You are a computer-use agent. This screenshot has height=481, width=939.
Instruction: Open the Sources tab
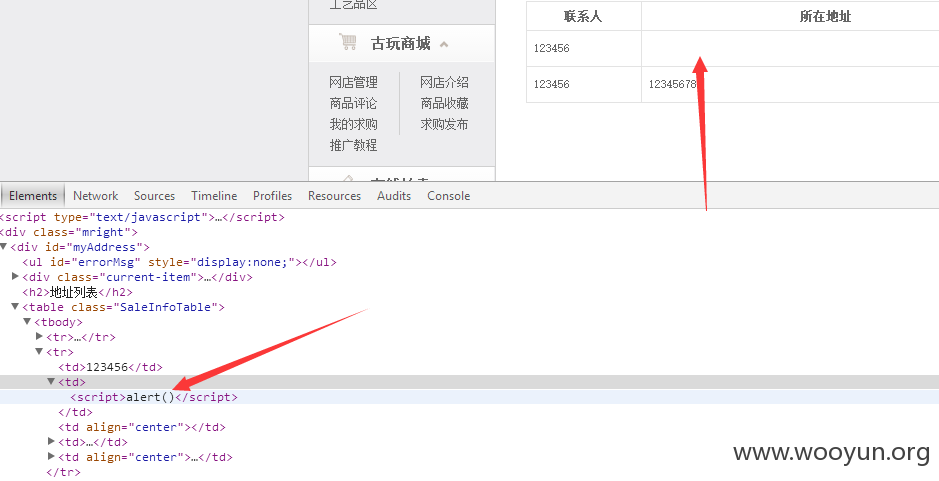155,196
